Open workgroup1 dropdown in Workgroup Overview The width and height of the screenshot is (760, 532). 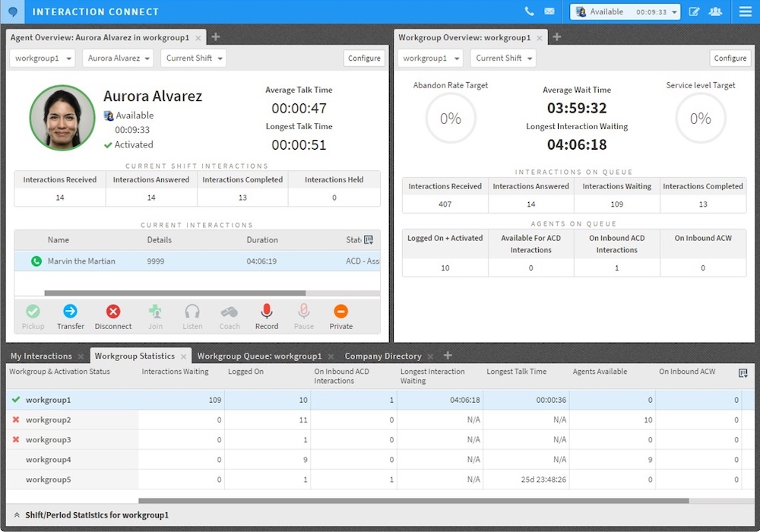coord(430,59)
